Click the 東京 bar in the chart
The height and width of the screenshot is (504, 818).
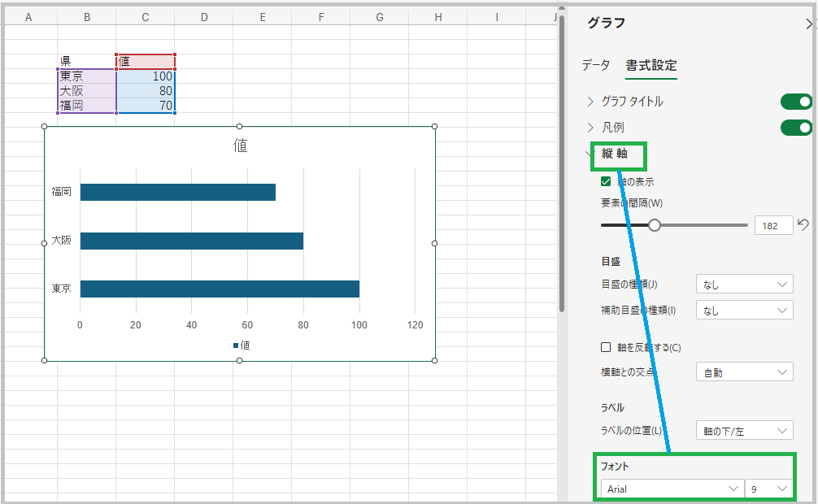[220, 289]
